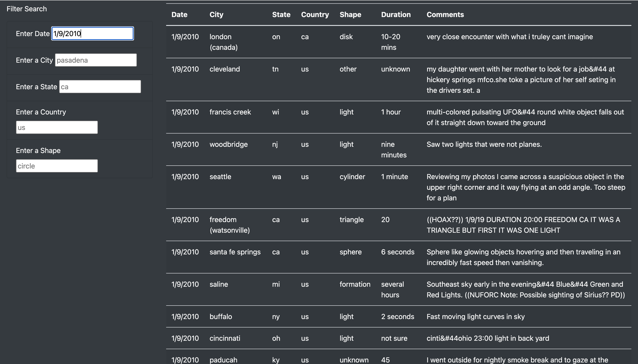Click the State column header
This screenshot has height=364, width=638.
[281, 14]
